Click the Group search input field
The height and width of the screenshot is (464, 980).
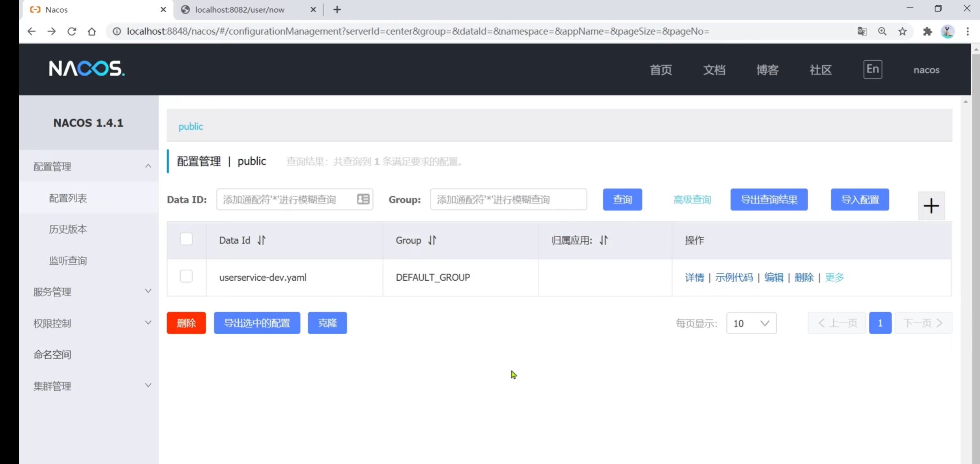[508, 199]
